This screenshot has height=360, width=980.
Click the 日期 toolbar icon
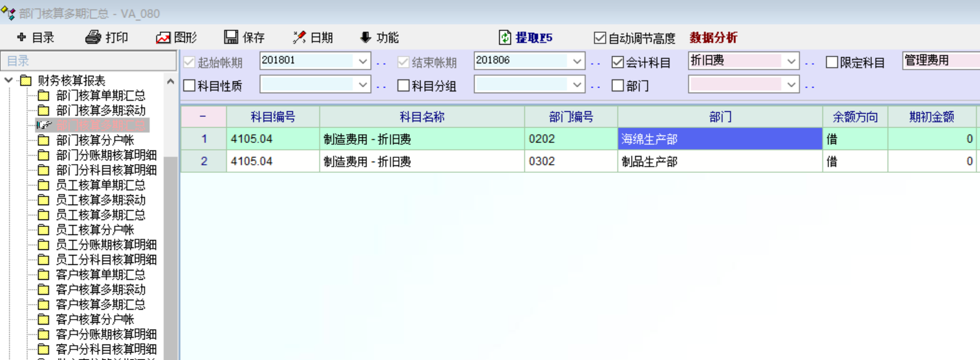[299, 37]
